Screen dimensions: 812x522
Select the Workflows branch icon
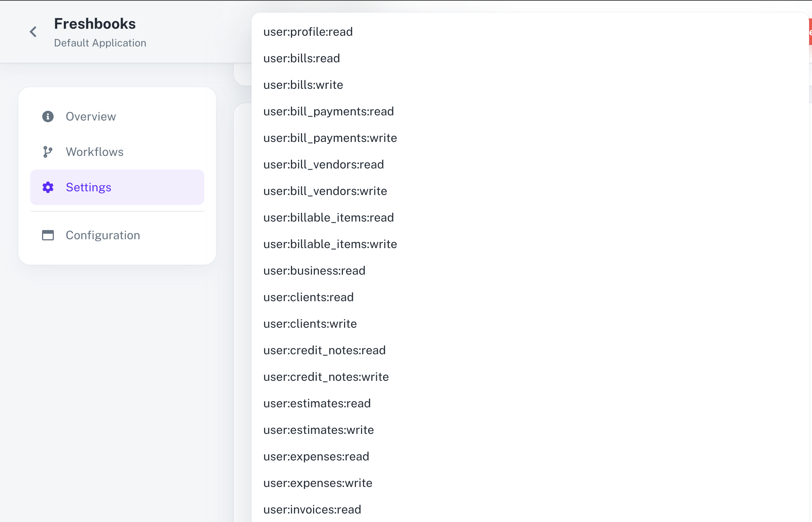tap(48, 152)
